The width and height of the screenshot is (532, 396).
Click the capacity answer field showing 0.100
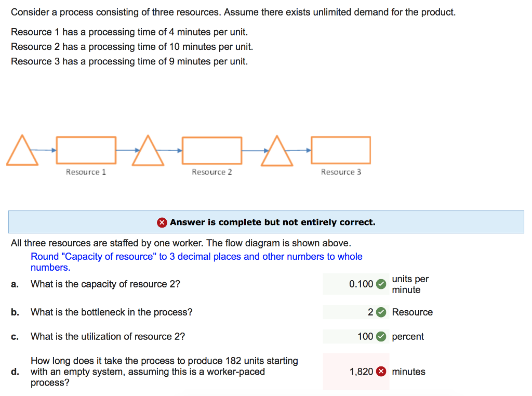click(x=356, y=284)
